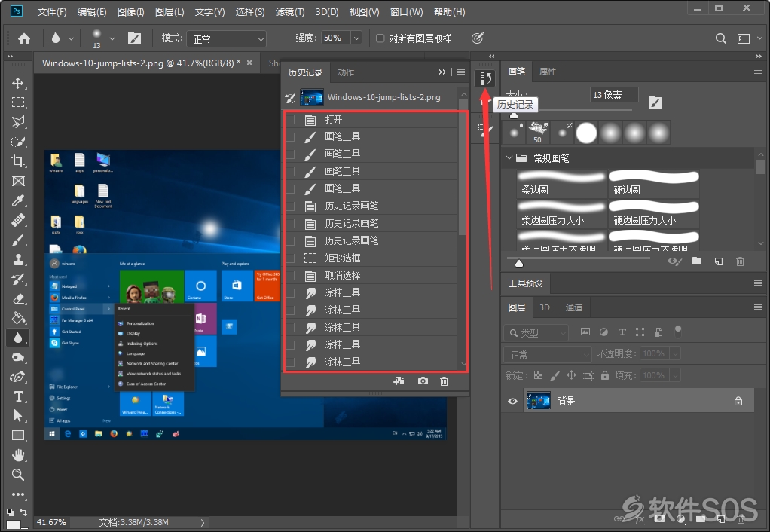Expand History panel double arrow
770x532 pixels.
pos(442,72)
